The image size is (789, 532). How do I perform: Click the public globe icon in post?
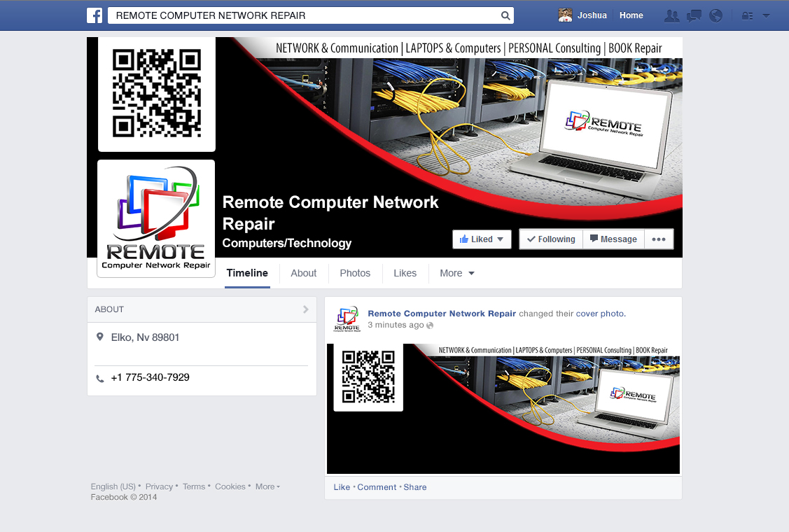430,325
